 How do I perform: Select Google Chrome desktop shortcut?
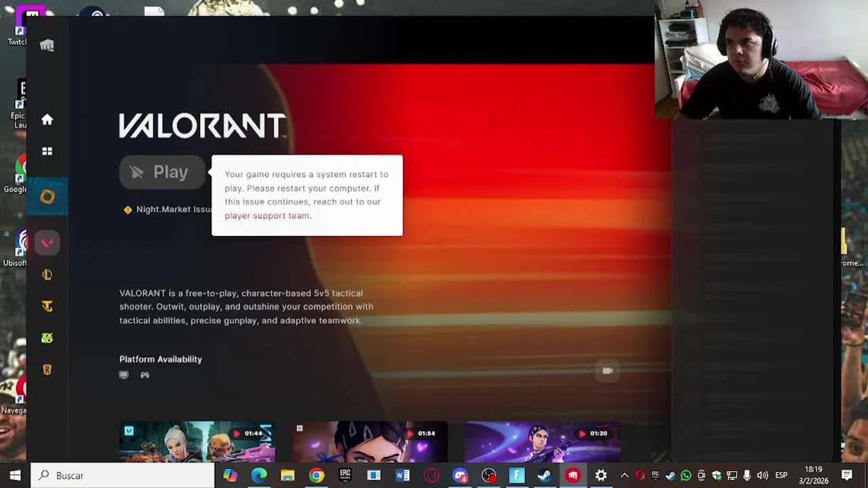pos(15,175)
